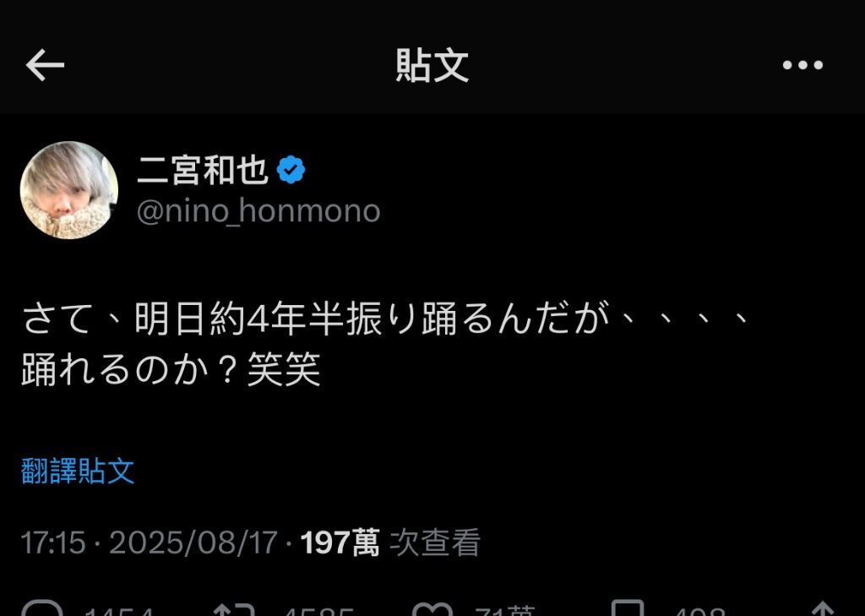
Task: Tap the reply speech bubble icon
Action: (42, 608)
